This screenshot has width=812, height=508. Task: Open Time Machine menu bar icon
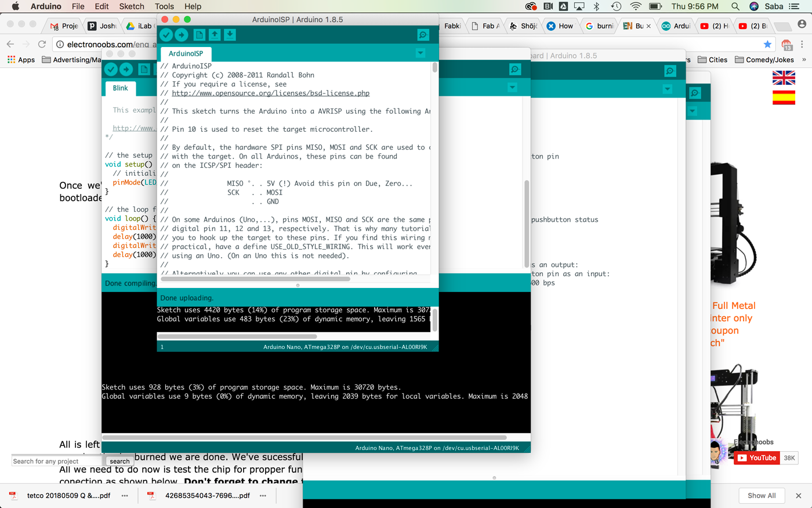[x=616, y=6]
